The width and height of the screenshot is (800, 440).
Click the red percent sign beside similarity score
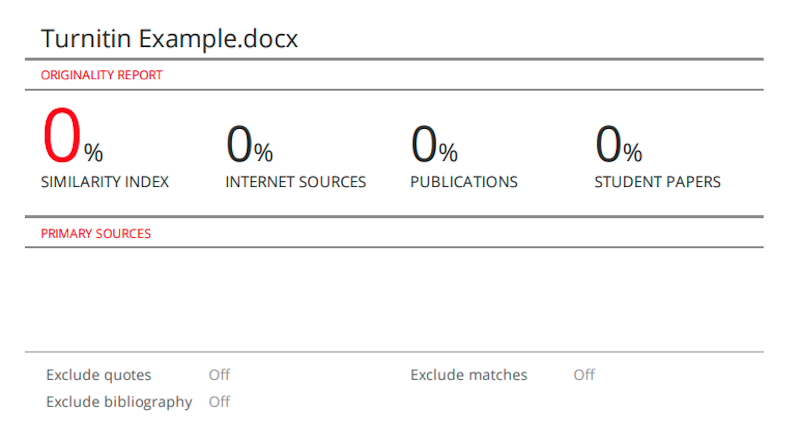pyautogui.click(x=93, y=152)
